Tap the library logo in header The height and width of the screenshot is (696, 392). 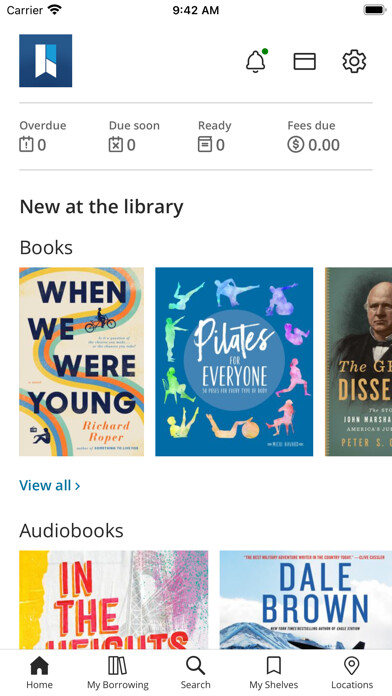[x=46, y=61]
